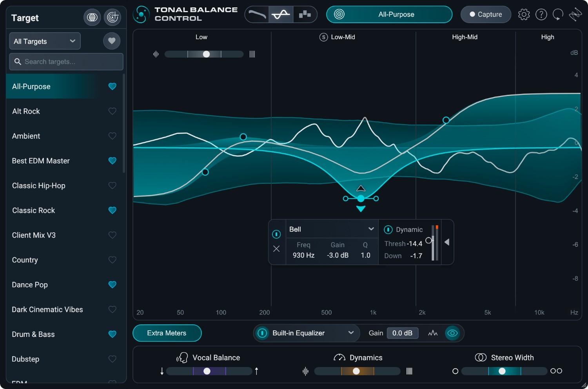The width and height of the screenshot is (588, 389).
Task: Open the Bell filter shape dropdown
Action: coord(331,229)
